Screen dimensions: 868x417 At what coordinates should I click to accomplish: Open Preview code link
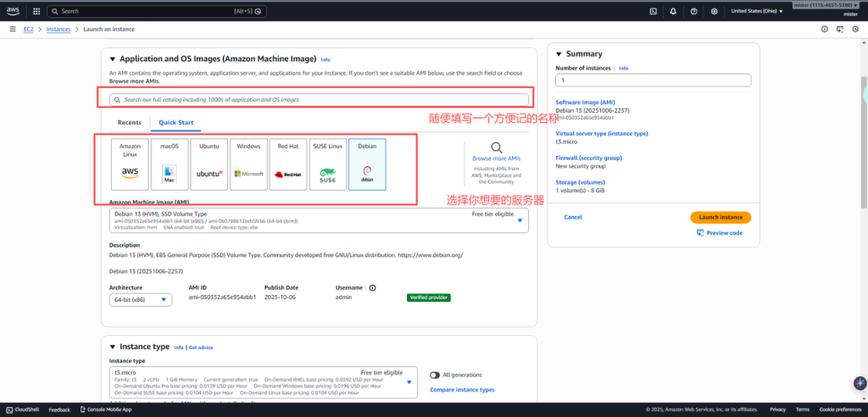pyautogui.click(x=720, y=233)
